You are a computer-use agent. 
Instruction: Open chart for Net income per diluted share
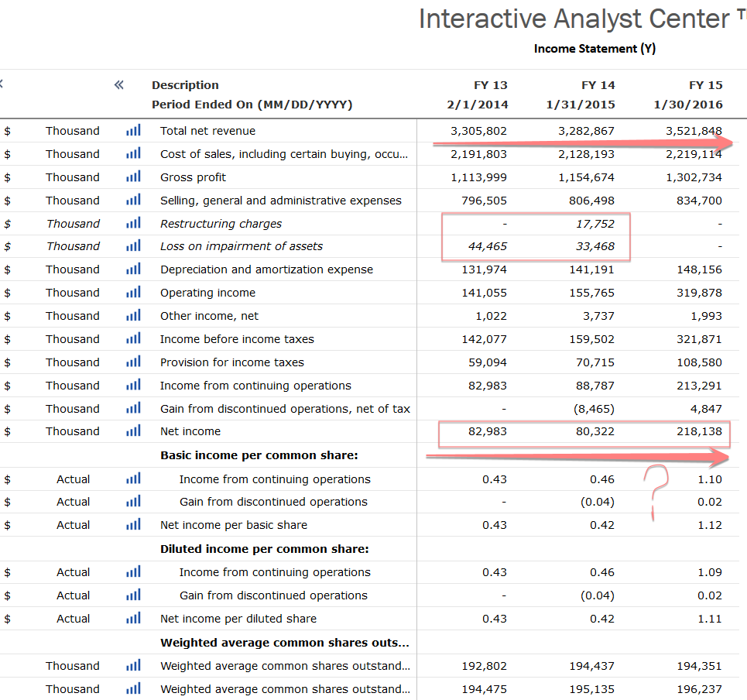pos(133,619)
